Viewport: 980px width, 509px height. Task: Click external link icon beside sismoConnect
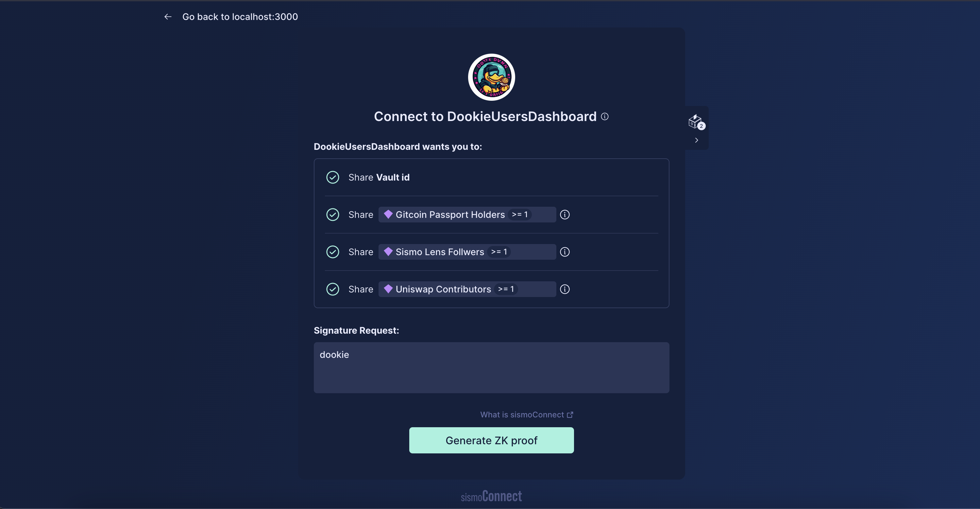point(570,414)
